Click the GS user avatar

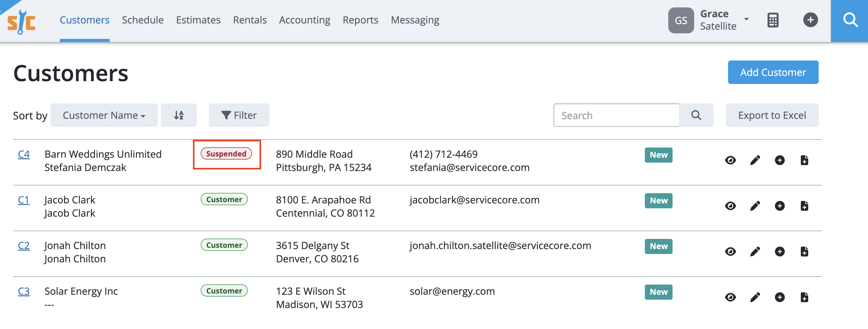681,20
